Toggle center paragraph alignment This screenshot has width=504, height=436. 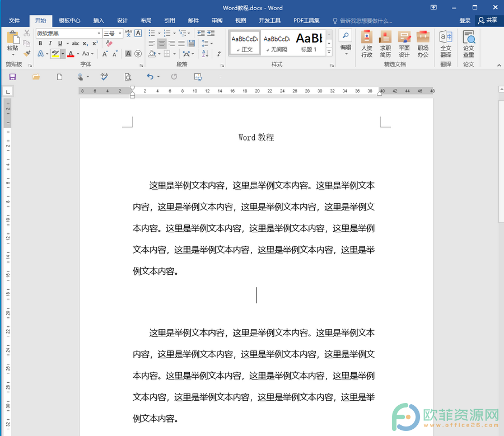(x=162, y=43)
